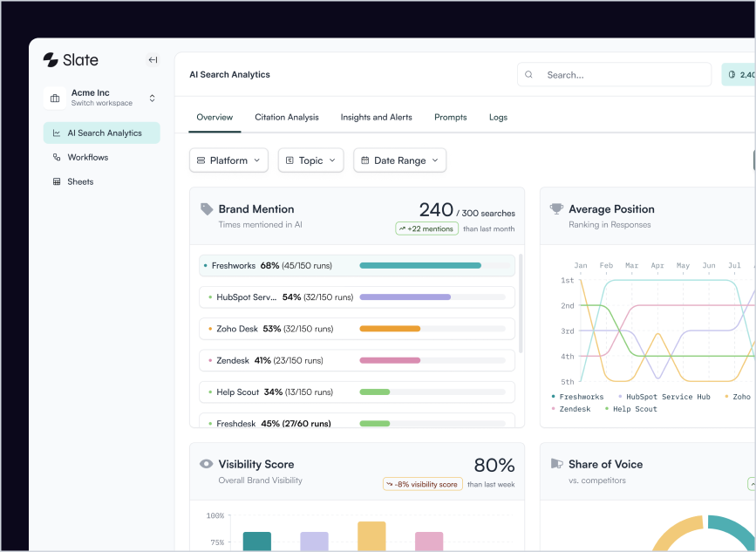Open the workspace switcher chevrons
Screen dimensions: 756x552
(152, 98)
